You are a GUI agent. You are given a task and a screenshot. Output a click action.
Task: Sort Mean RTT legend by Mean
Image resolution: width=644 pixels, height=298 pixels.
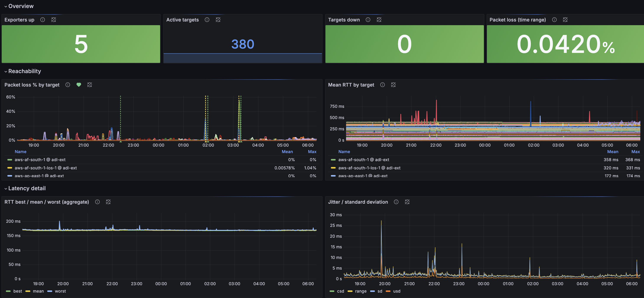(613, 152)
